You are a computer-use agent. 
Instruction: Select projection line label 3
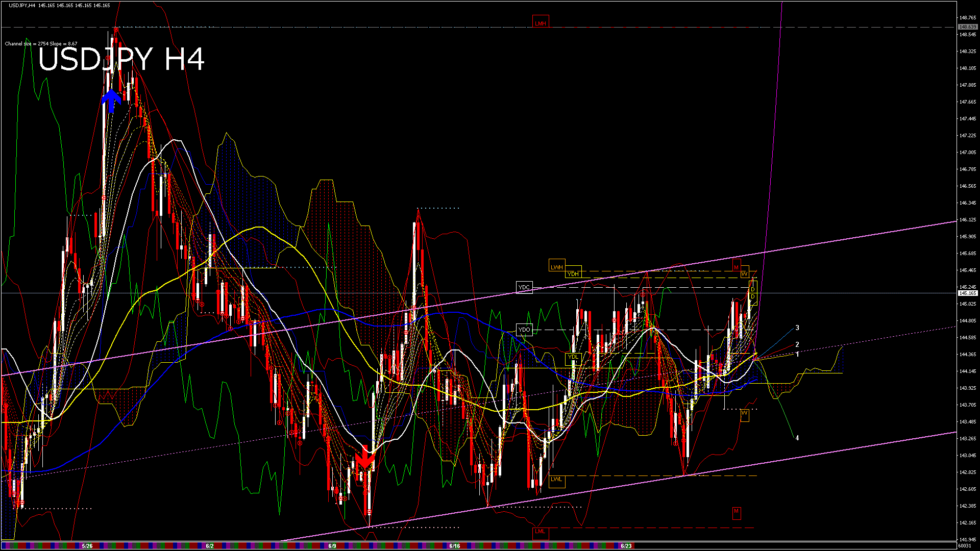pos(797,328)
